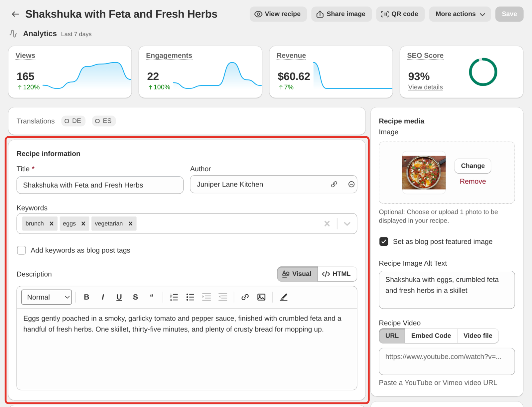The width and height of the screenshot is (532, 407).
Task: Click the shakshuka recipe image thumbnail
Action: 424,173
